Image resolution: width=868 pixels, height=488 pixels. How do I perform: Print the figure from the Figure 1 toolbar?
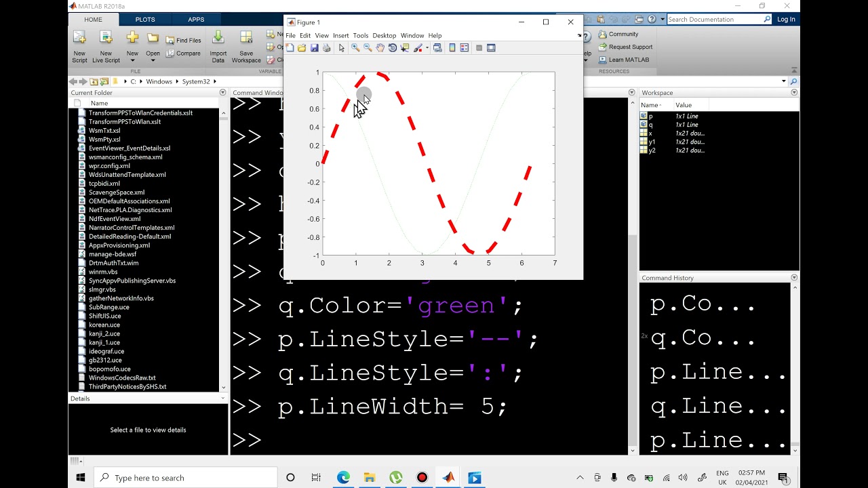pos(326,48)
